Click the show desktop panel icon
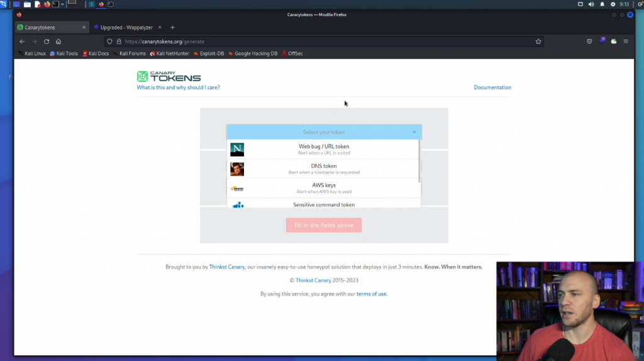 click(16, 4)
